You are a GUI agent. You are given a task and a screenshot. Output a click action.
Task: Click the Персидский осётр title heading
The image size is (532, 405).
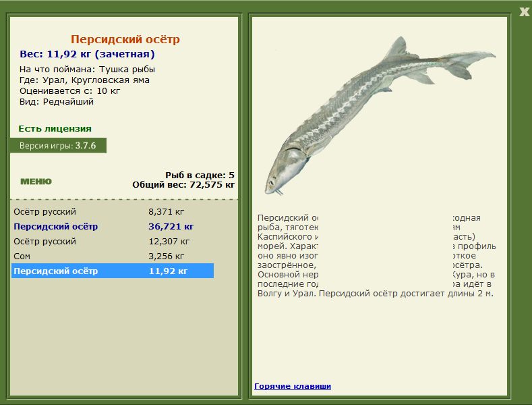pyautogui.click(x=125, y=39)
